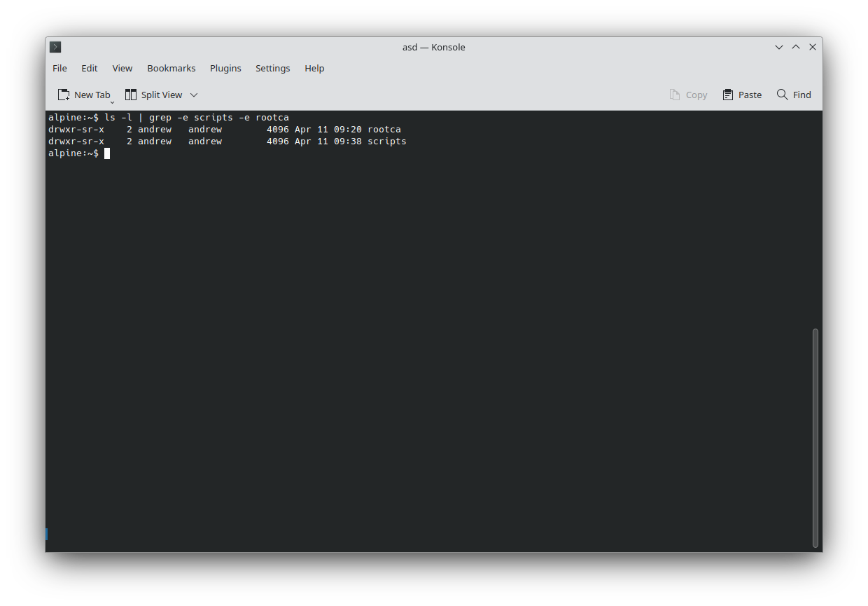Image resolution: width=868 pixels, height=606 pixels.
Task: Click the terminal cursor at the prompt
Action: coord(107,153)
